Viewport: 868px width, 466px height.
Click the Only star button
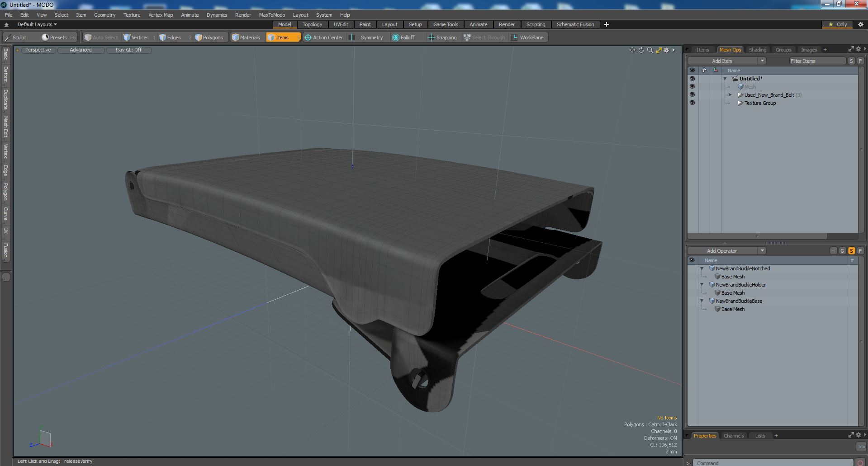(x=838, y=24)
